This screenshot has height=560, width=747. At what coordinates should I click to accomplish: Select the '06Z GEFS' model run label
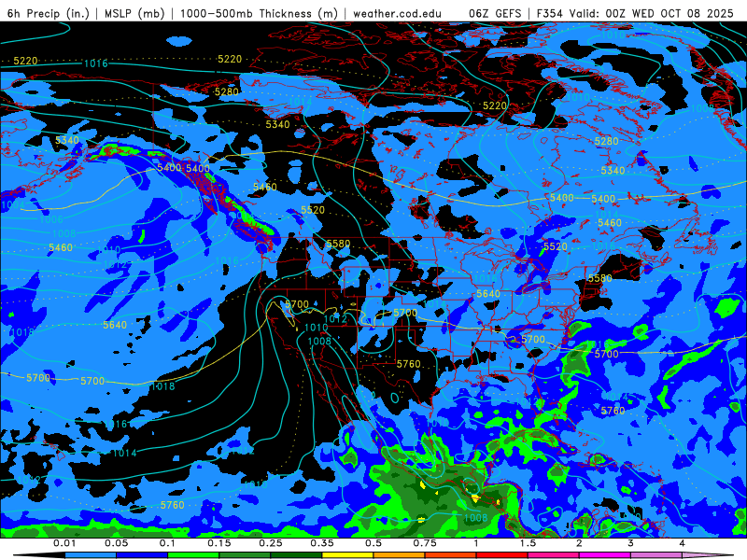(x=495, y=13)
